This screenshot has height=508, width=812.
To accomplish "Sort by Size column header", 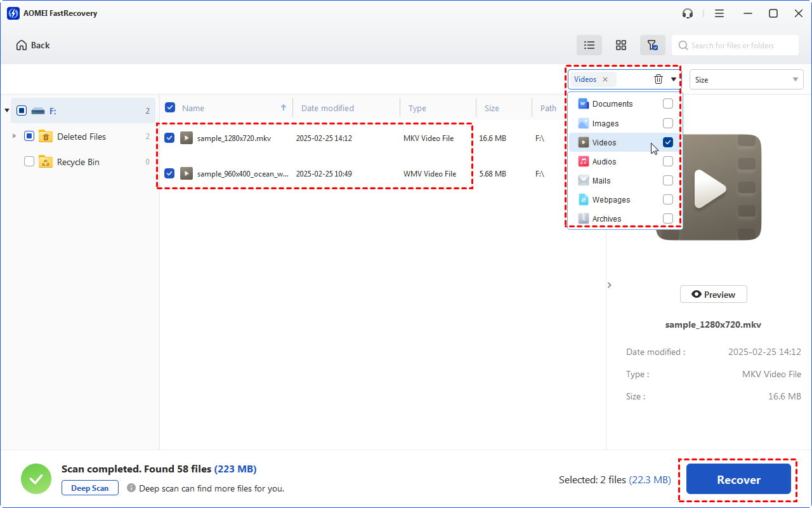I will (492, 108).
